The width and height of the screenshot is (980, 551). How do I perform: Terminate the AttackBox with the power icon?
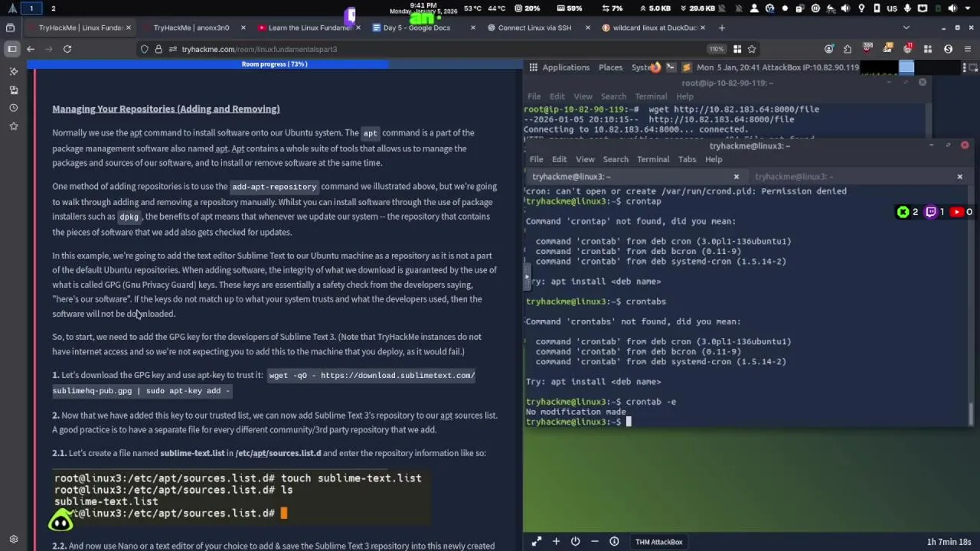pos(575,542)
